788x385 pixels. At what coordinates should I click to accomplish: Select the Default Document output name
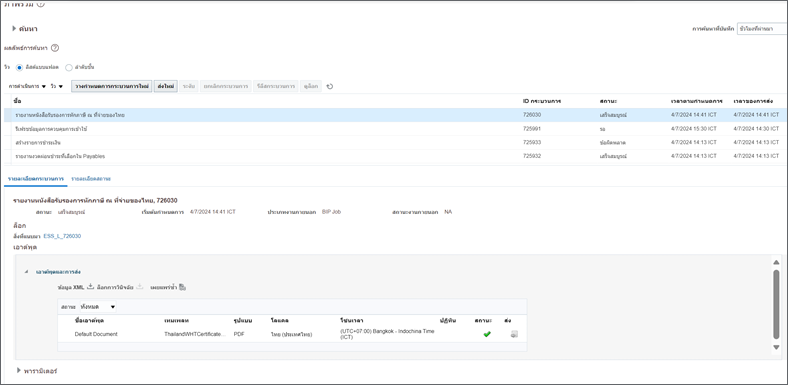(x=96, y=334)
